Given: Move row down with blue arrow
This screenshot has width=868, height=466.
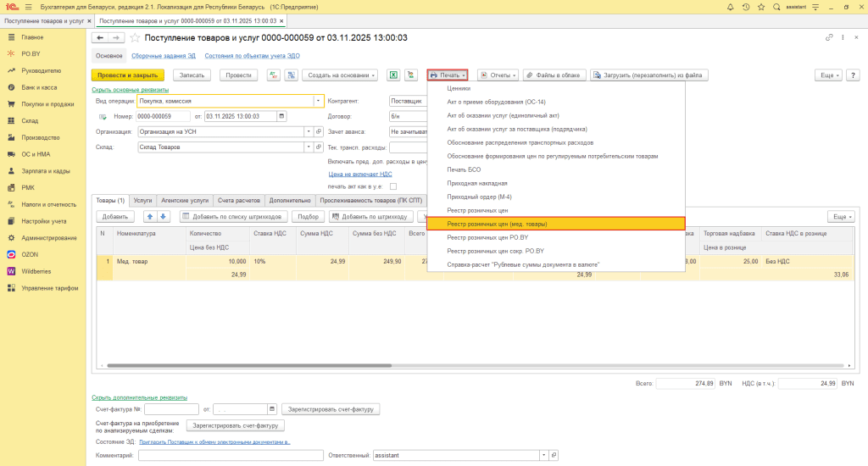Looking at the screenshot, I should (x=164, y=217).
